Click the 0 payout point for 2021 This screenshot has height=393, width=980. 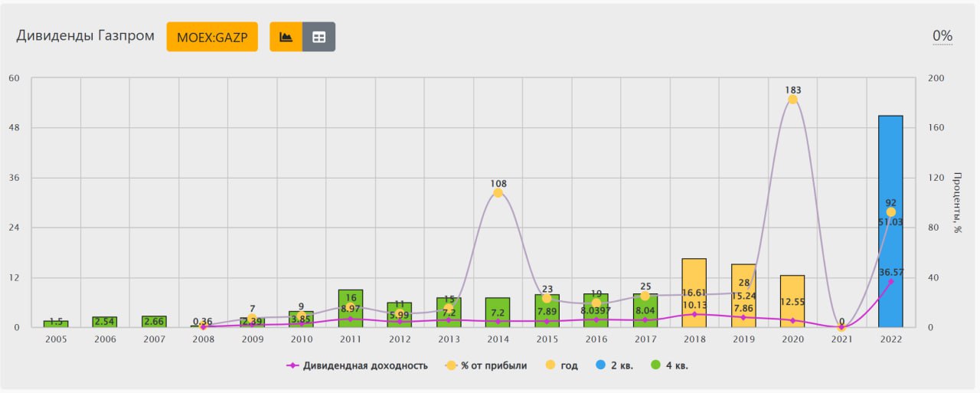point(841,327)
